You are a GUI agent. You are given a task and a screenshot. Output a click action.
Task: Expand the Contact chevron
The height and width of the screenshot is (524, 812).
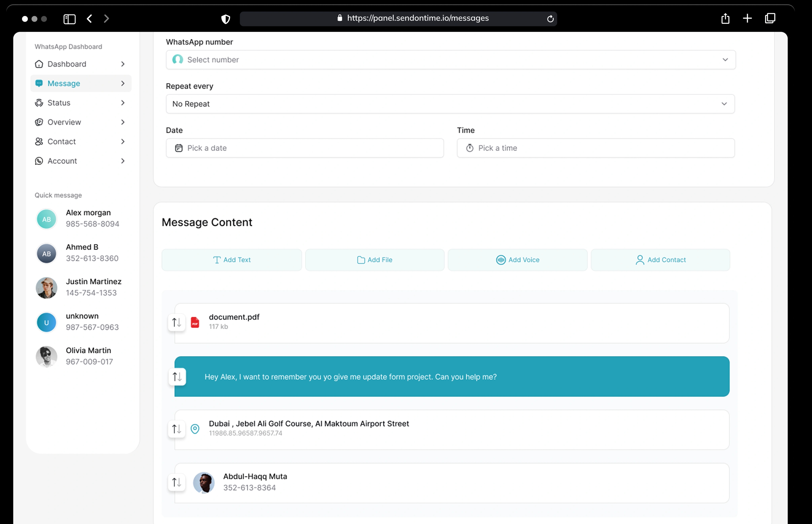123,142
